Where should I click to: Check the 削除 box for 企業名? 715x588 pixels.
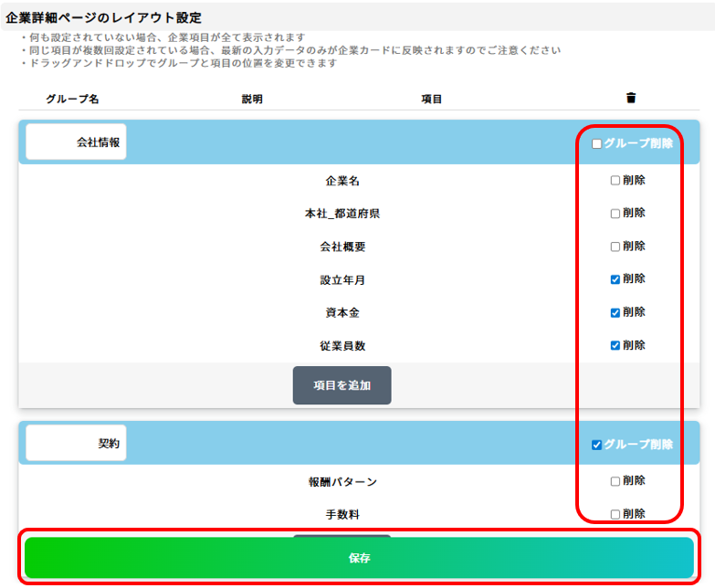[615, 181]
